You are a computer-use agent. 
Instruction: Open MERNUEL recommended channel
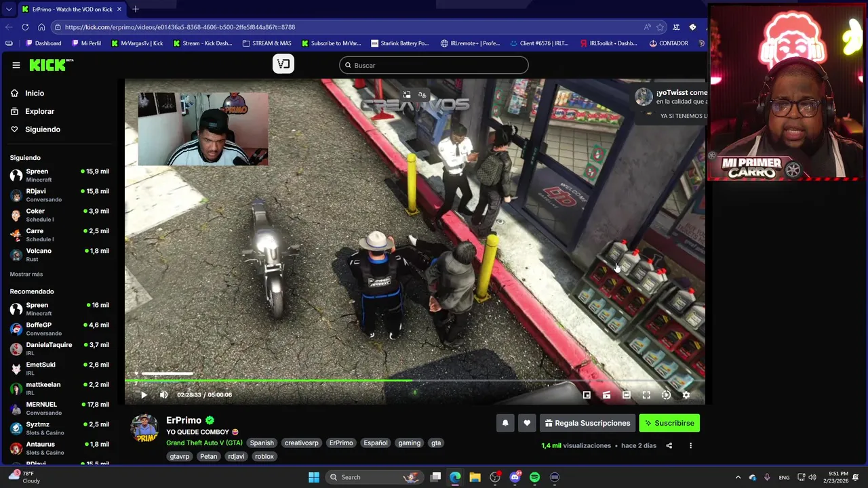click(60, 408)
